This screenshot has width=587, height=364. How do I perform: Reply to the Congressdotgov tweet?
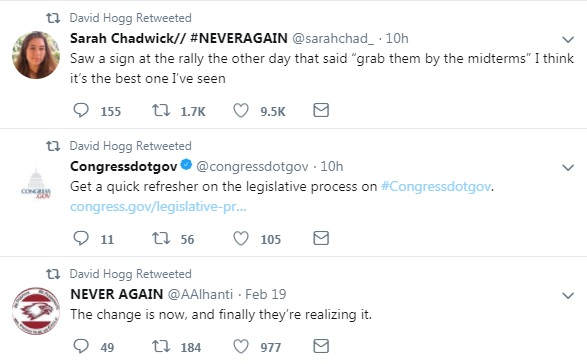(81, 238)
